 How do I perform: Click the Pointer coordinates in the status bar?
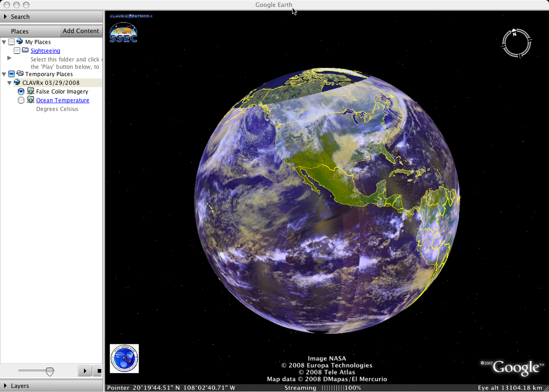(x=171, y=388)
